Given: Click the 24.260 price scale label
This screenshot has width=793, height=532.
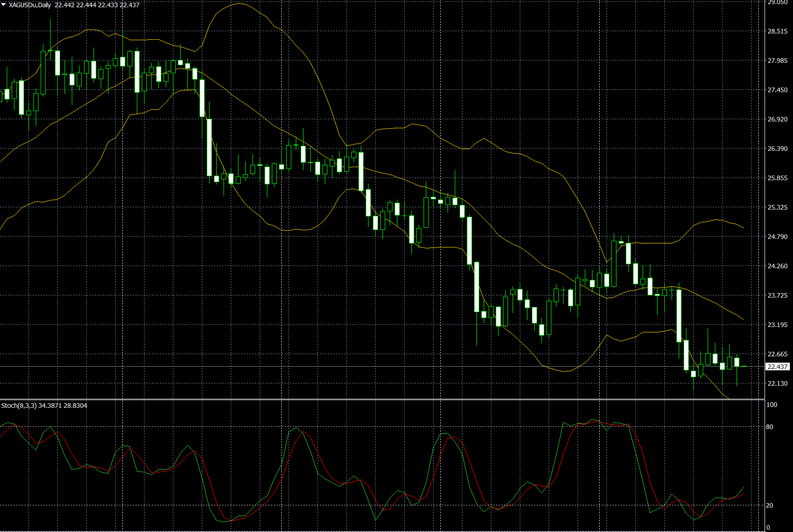Looking at the screenshot, I should click(x=778, y=266).
